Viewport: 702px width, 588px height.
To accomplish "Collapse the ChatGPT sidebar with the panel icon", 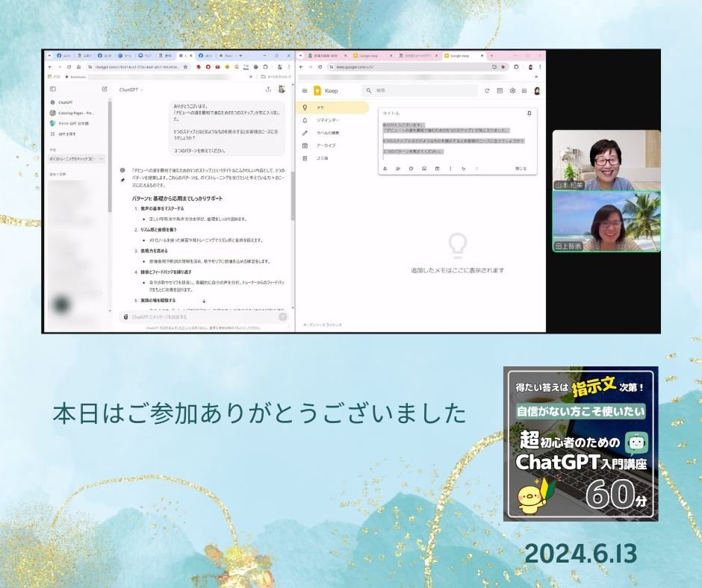I will pyautogui.click(x=52, y=90).
